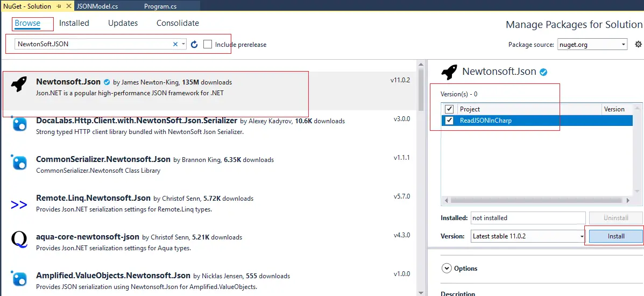Screen dimensions: 644x296
Task: Toggle the select-all Project header checkbox
Action: (x=449, y=109)
